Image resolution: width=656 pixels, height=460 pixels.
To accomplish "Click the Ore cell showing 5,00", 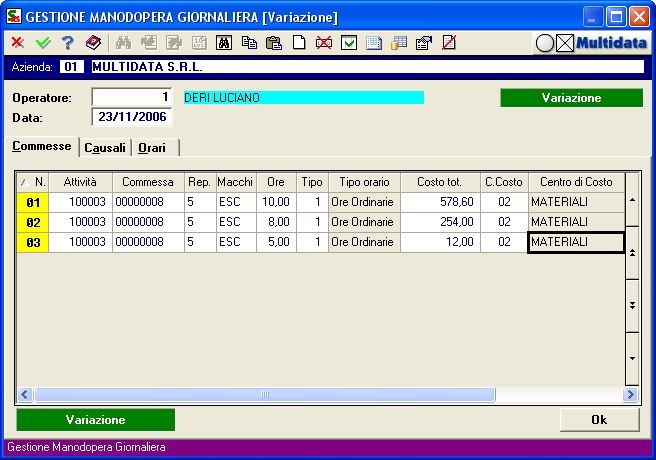I will 276,243.
